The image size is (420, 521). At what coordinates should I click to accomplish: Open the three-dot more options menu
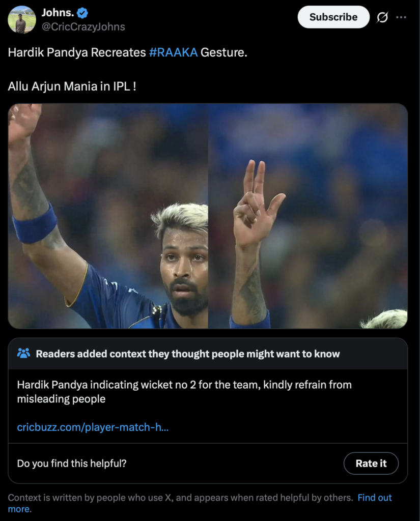[x=401, y=17]
